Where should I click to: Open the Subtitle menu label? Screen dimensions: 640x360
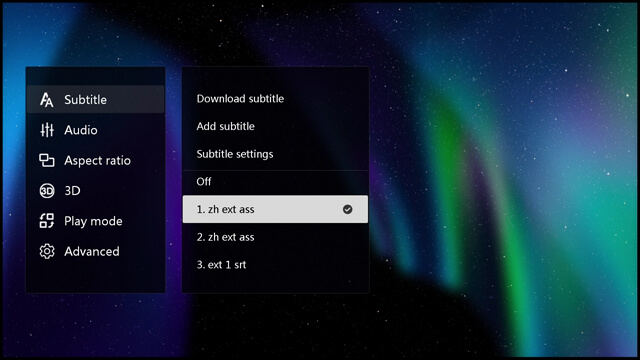click(x=85, y=100)
